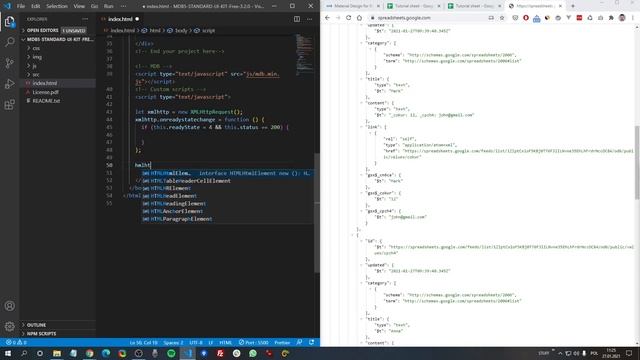Collapse the MDB5 STANDARD UI KIT folder section

(58, 40)
